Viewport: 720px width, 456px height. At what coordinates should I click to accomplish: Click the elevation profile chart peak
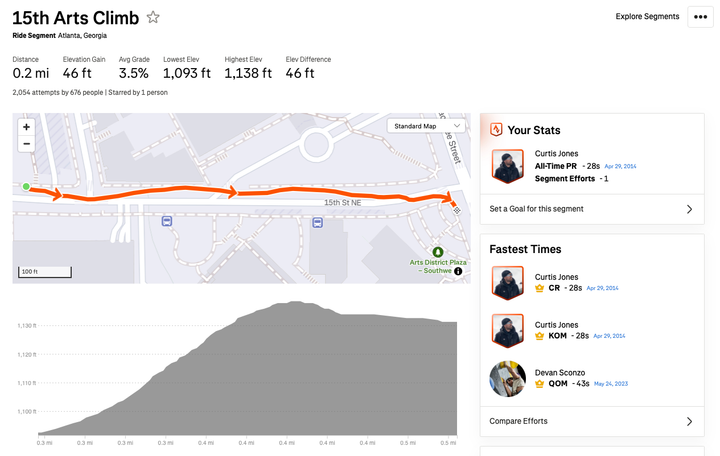tap(294, 303)
